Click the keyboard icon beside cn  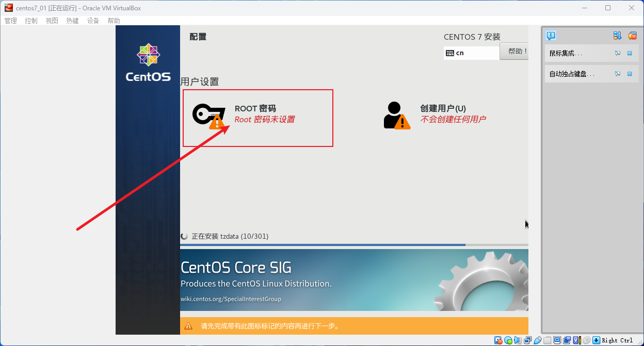(x=450, y=53)
